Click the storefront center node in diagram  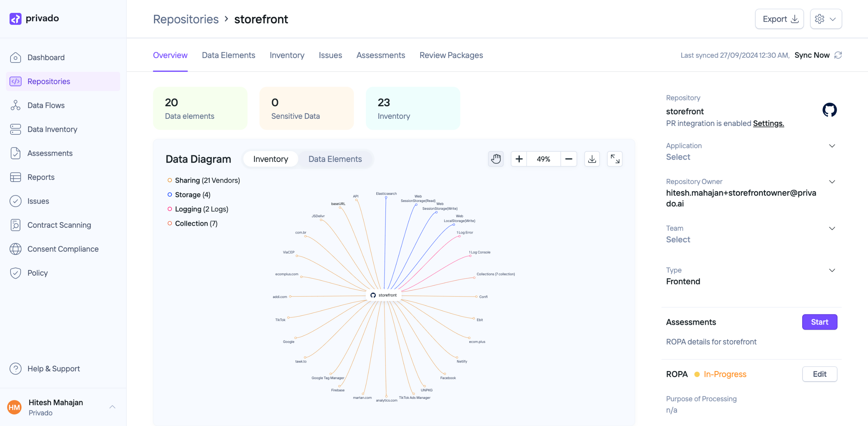pos(384,295)
